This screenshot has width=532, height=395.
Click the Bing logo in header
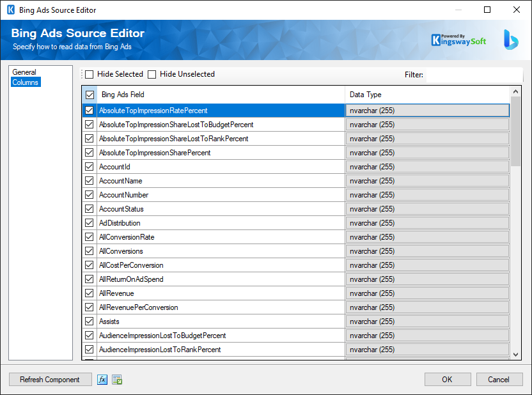511,40
